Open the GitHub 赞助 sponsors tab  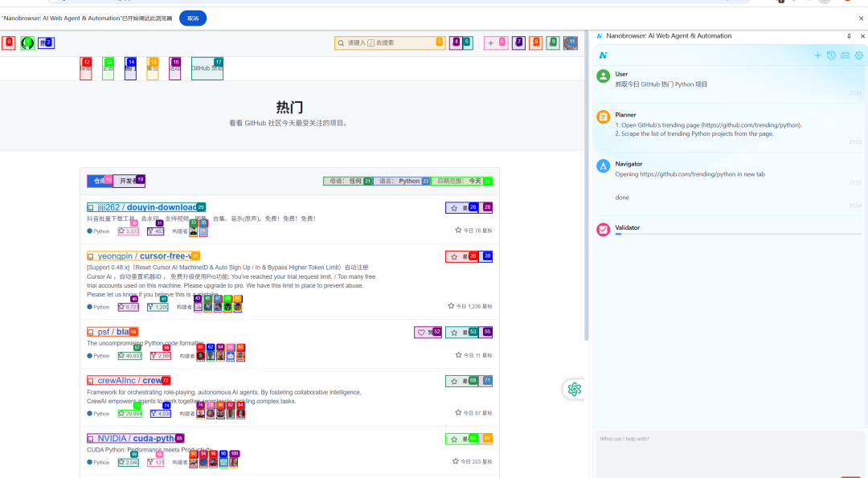coord(207,68)
